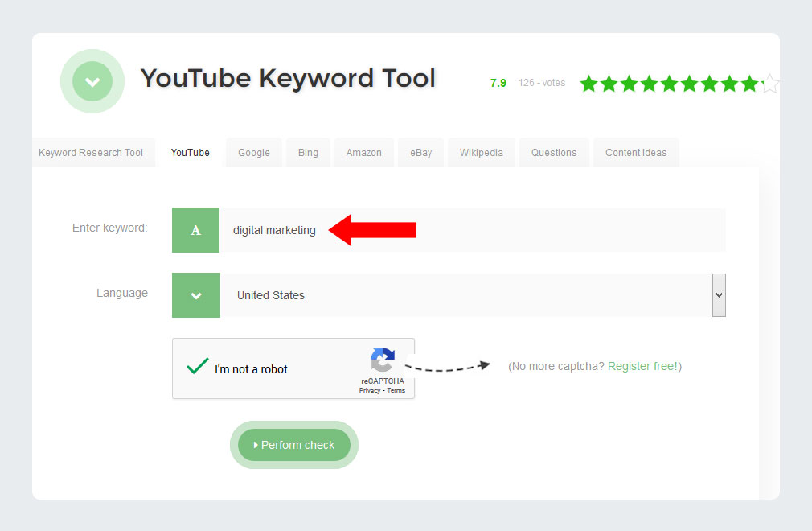Click the reCAPTCHA logo icon
The width and height of the screenshot is (812, 531).
[383, 360]
